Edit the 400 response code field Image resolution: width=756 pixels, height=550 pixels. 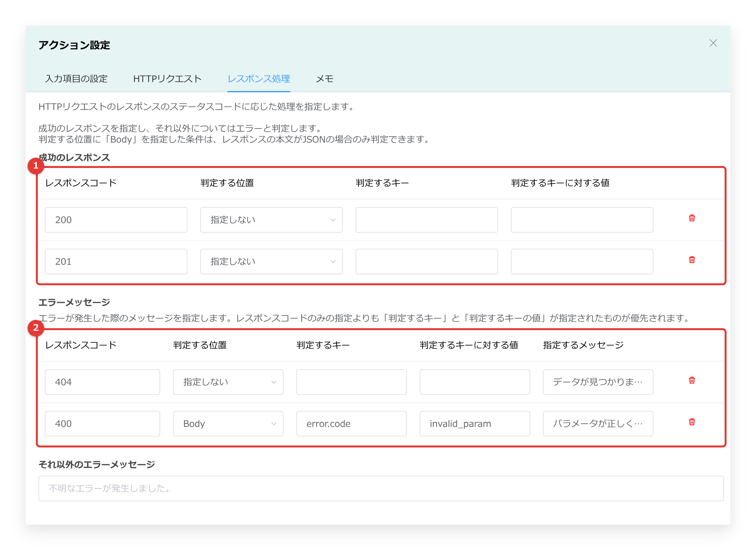[x=102, y=424]
